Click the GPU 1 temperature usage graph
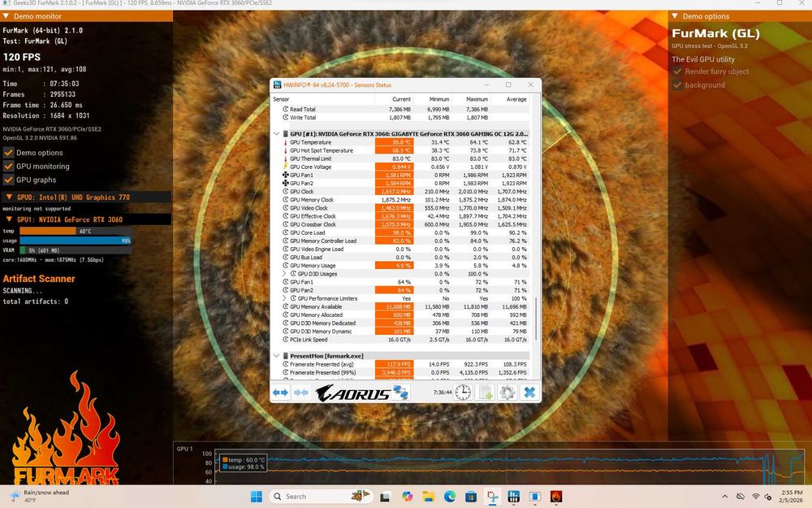 (510, 467)
